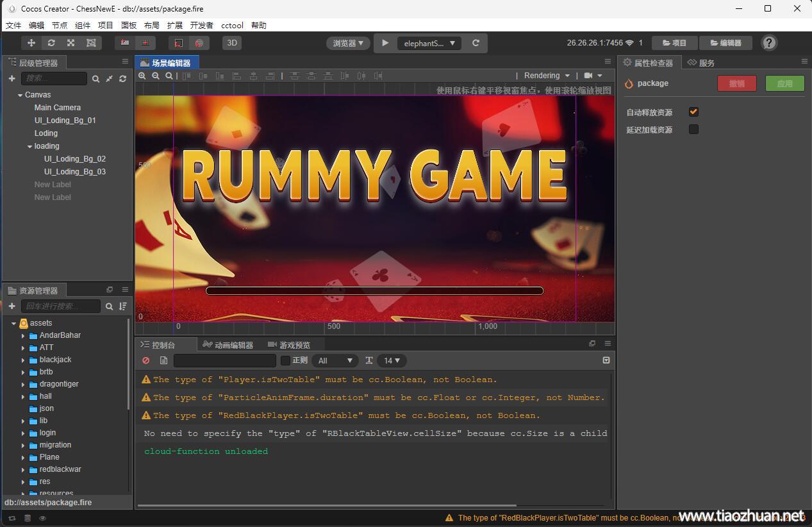
Task: Open the help question mark icon
Action: coord(769,43)
